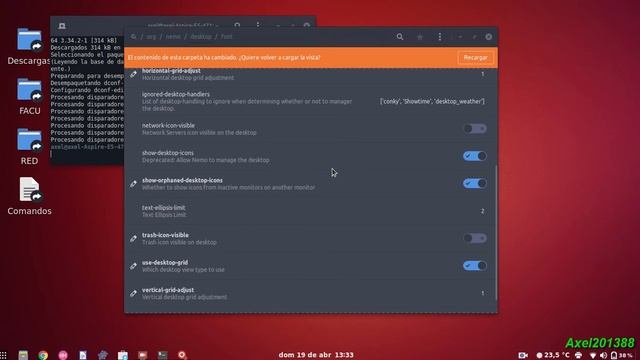Open terminal icon in taskbar
The image size is (640, 360).
tap(162, 355)
